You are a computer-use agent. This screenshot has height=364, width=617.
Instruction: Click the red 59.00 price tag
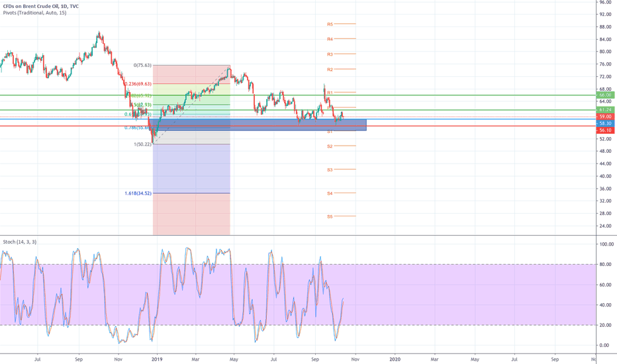[605, 117]
